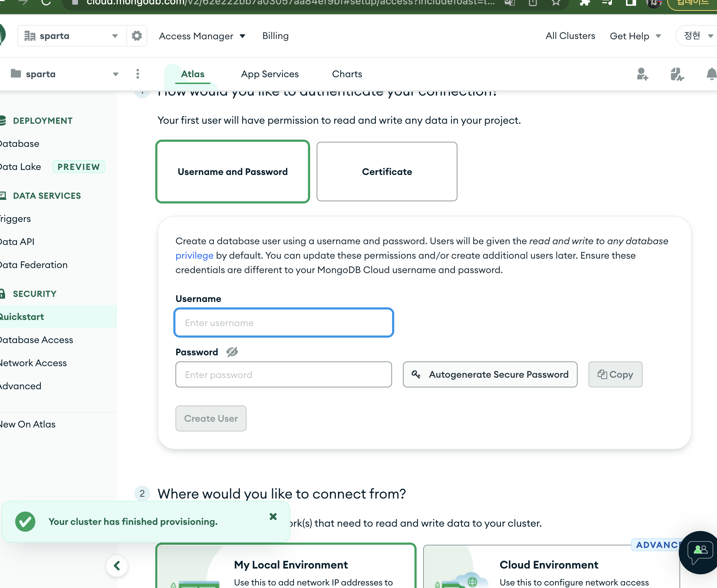Image resolution: width=717 pixels, height=588 pixels.
Task: Bookmark the page with star icon
Action: tap(556, 3)
